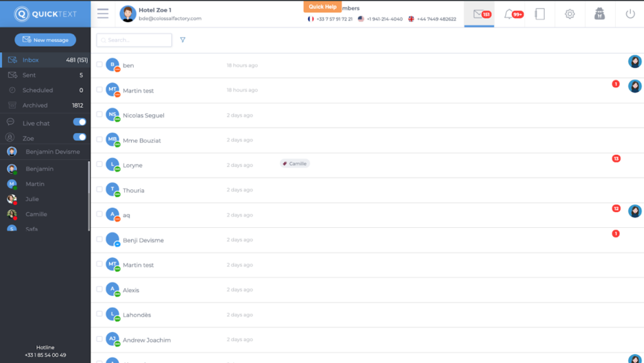Click the power logout icon
This screenshot has height=363, width=644.
point(630,14)
